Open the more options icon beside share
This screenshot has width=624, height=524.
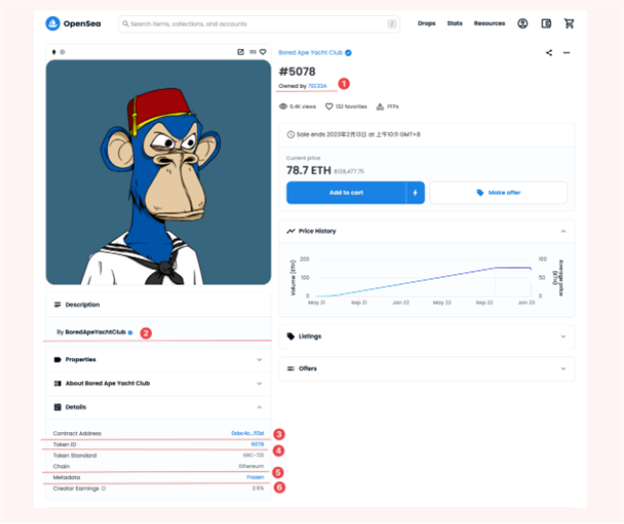point(566,53)
